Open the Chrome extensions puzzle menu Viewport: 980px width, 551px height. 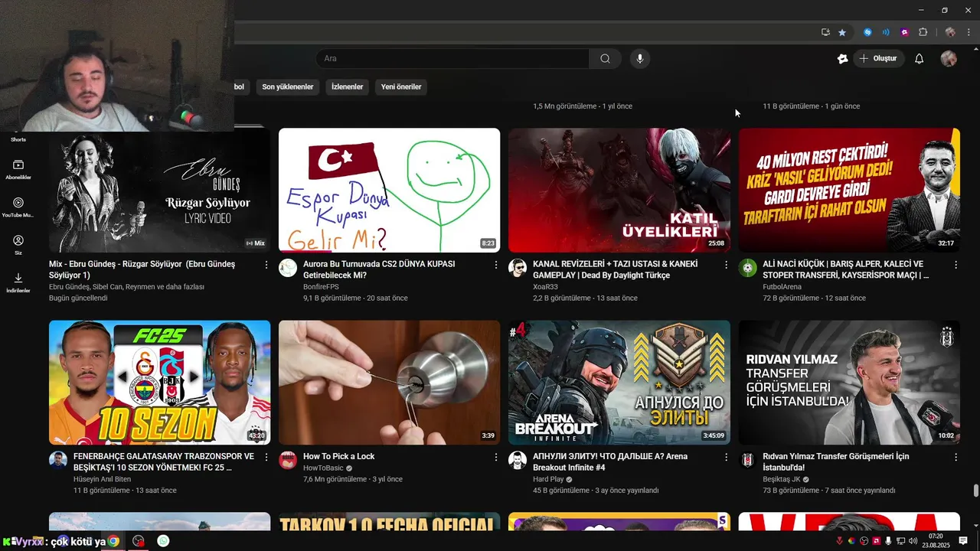(x=923, y=32)
